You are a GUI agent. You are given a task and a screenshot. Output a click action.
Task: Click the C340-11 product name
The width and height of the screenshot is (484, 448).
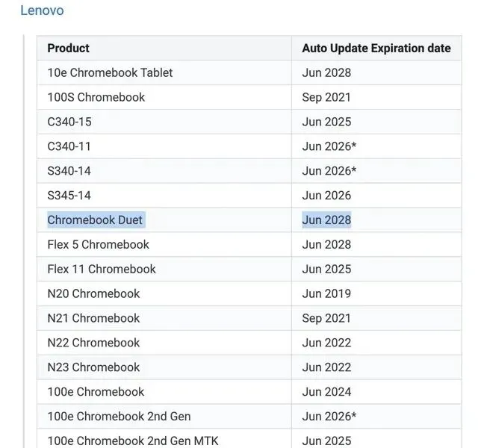pos(69,146)
